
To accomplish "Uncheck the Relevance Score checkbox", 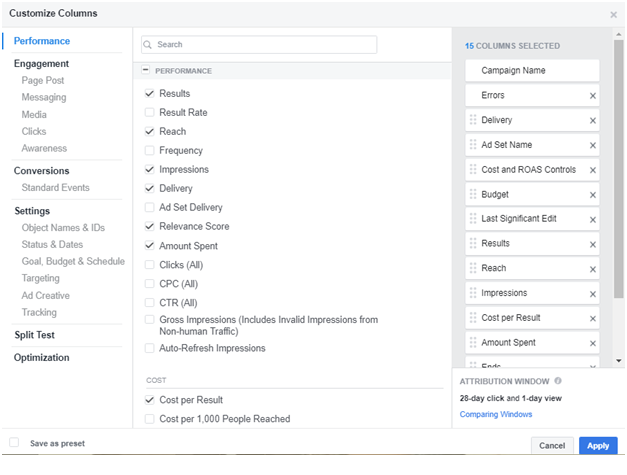I will pos(150,226).
